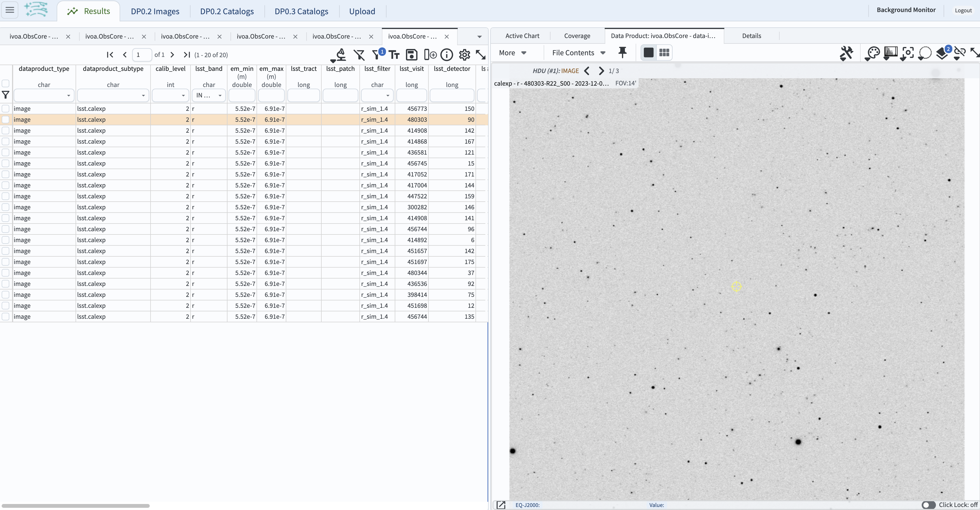The width and height of the screenshot is (980, 510).
Task: Open the image recenter tool
Action: coord(907,53)
